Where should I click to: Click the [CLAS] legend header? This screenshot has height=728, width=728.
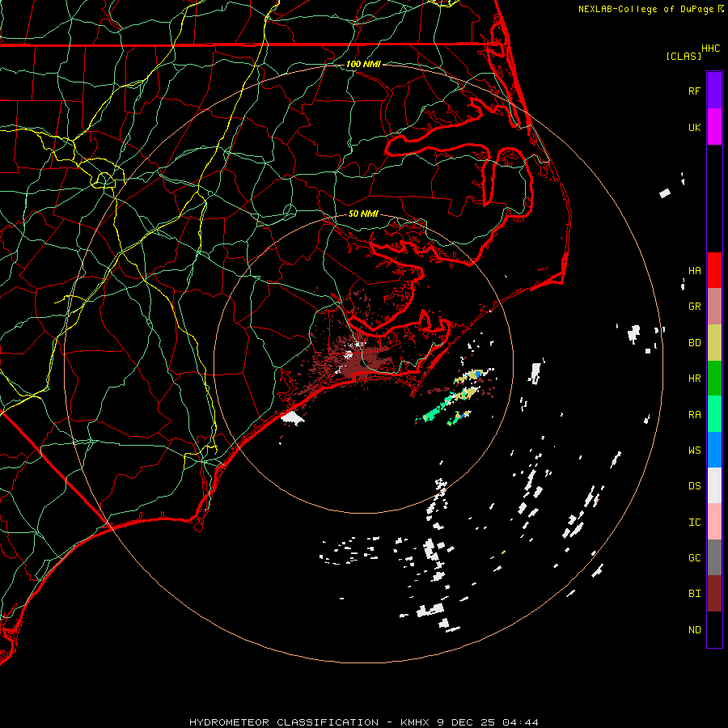684,56
